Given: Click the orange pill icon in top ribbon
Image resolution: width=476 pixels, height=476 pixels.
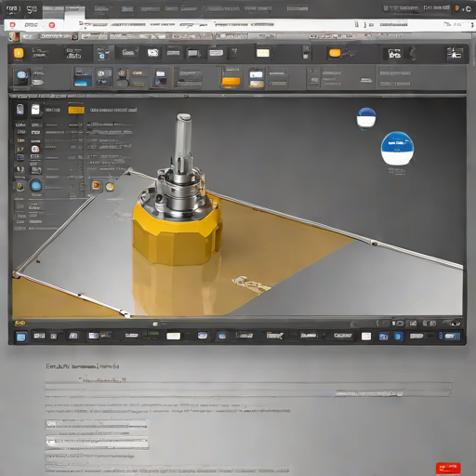Looking at the screenshot, I should click(335, 53).
